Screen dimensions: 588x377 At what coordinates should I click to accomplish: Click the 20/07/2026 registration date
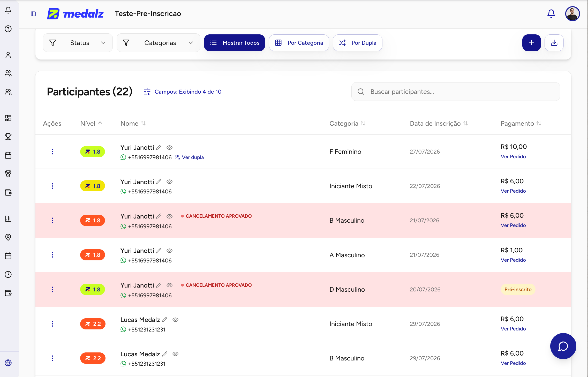coord(425,290)
